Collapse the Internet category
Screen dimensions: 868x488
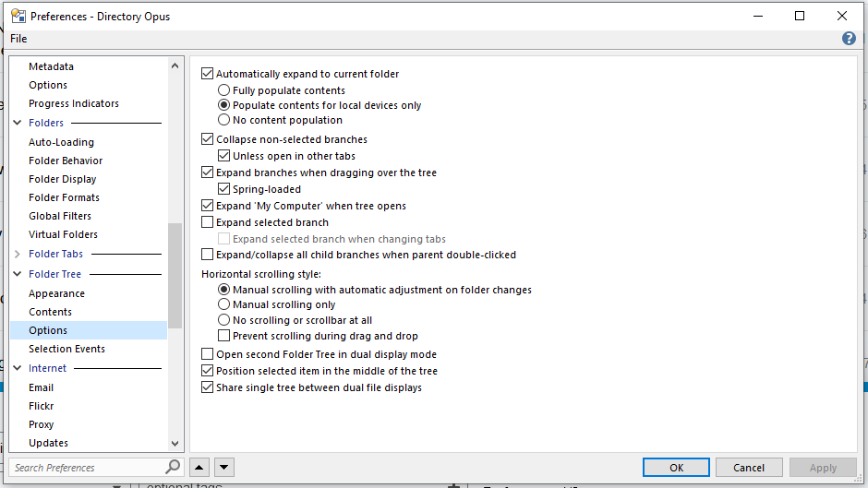click(18, 368)
